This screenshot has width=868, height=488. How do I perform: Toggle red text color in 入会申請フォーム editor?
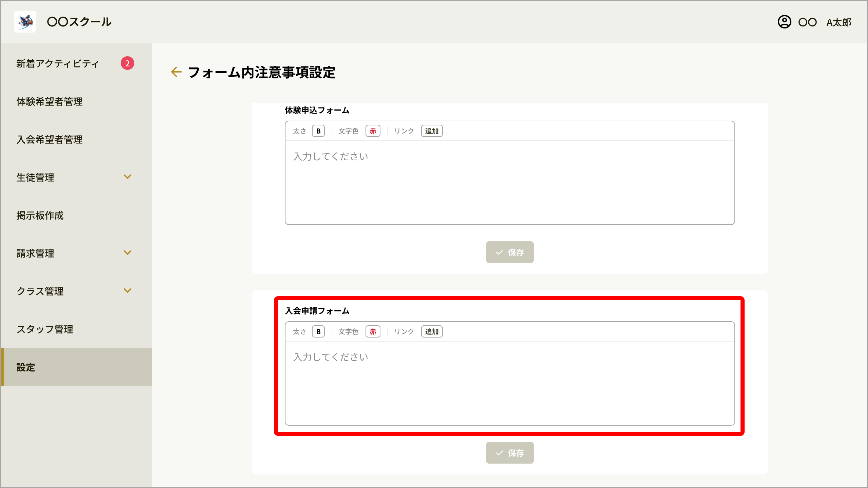[372, 331]
